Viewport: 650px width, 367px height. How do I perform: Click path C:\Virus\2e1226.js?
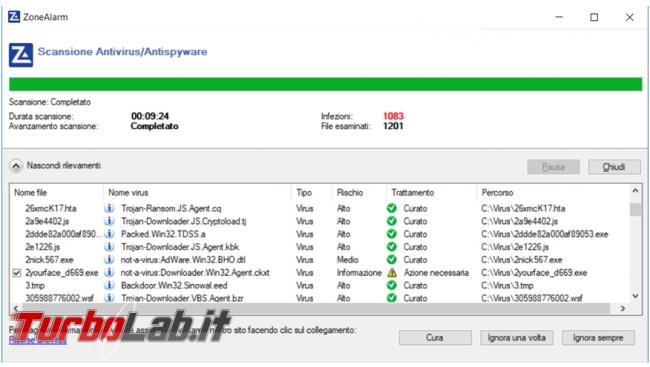pyautogui.click(x=515, y=247)
